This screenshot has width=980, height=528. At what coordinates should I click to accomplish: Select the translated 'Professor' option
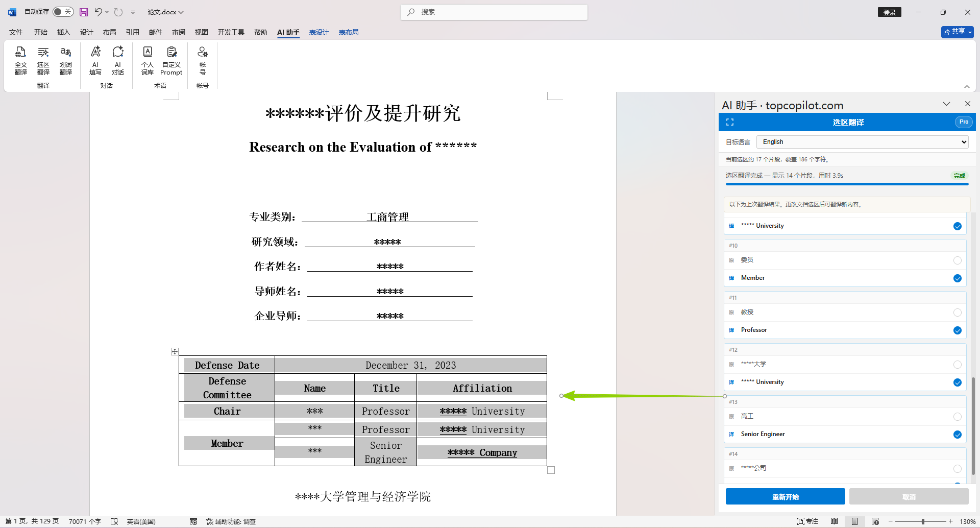pos(958,330)
